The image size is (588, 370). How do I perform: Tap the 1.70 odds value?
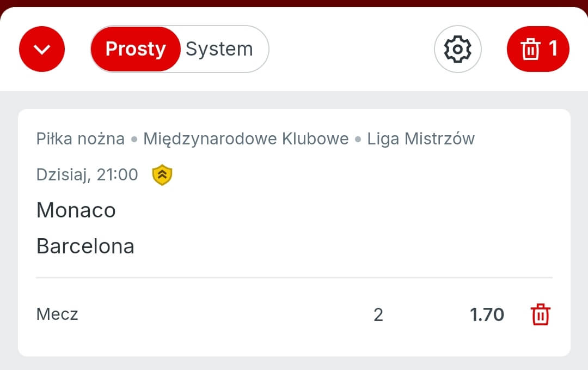[487, 314]
